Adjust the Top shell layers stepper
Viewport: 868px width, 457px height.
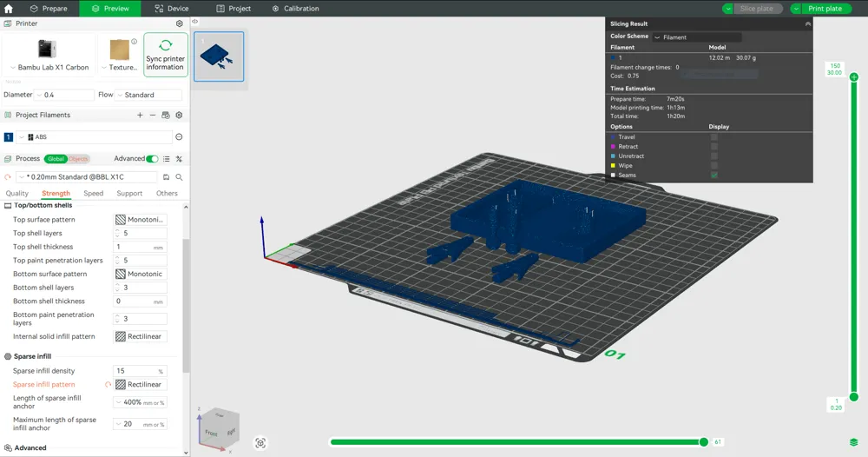[x=117, y=233]
